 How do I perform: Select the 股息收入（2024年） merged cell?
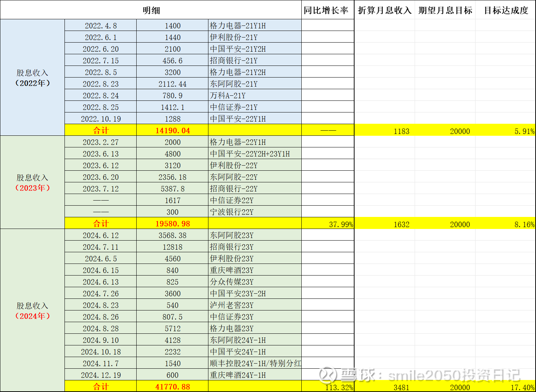click(x=32, y=310)
